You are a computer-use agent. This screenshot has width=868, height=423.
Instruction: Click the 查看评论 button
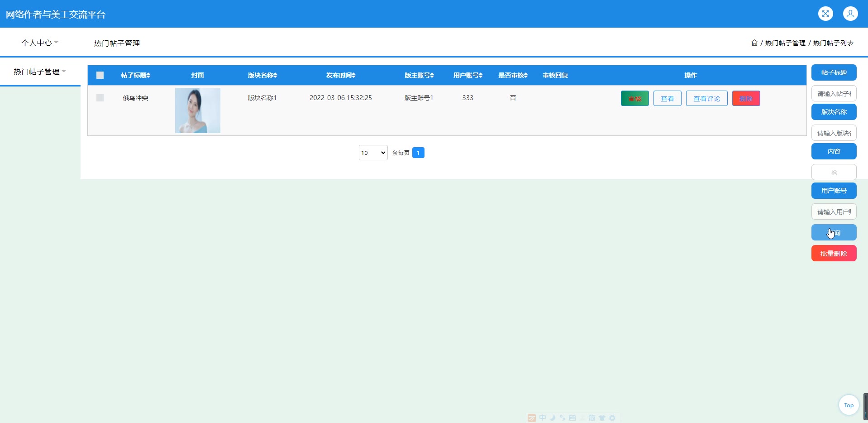706,98
